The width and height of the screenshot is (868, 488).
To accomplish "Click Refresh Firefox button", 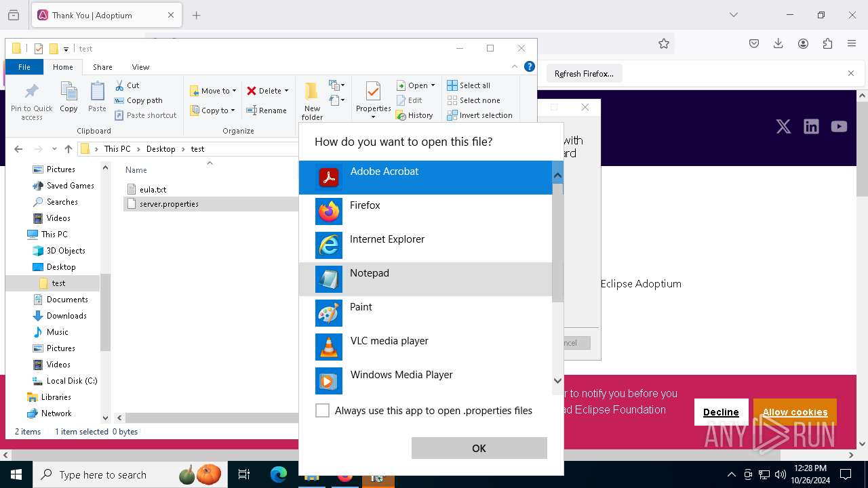I will coord(584,74).
